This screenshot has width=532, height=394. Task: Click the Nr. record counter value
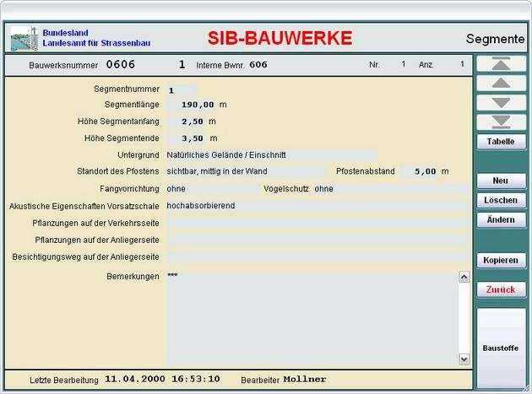pos(404,64)
